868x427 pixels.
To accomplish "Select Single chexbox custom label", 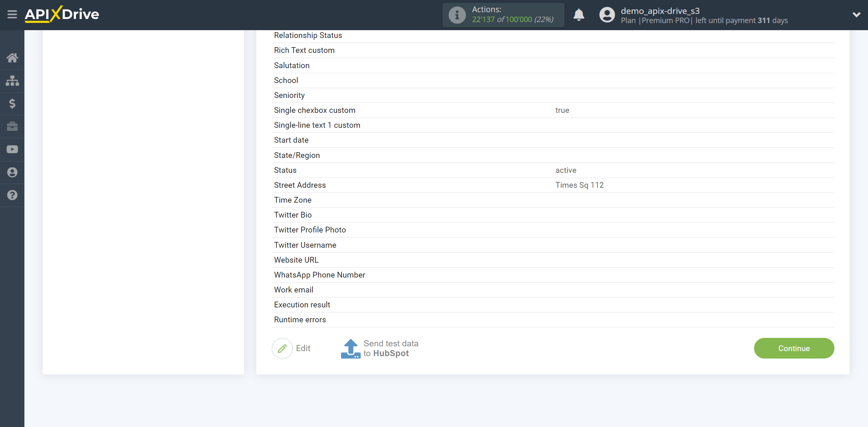I will pos(315,110).
